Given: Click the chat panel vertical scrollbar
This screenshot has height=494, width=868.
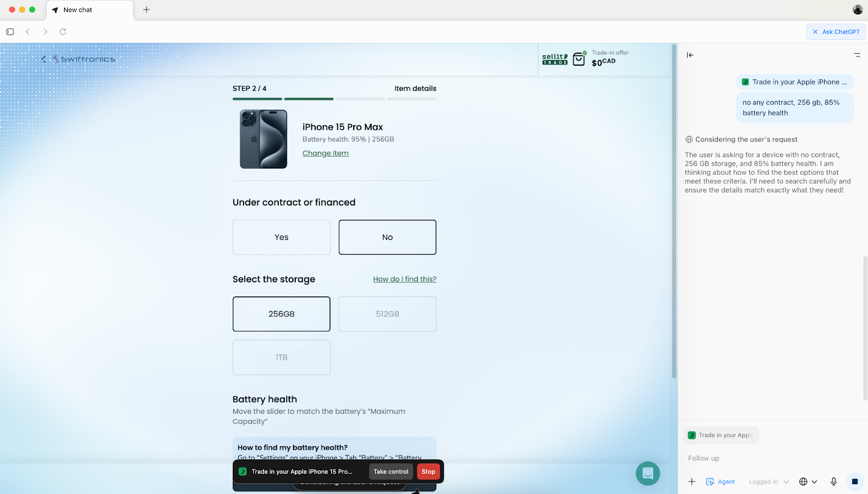Looking at the screenshot, I should [x=865, y=327].
